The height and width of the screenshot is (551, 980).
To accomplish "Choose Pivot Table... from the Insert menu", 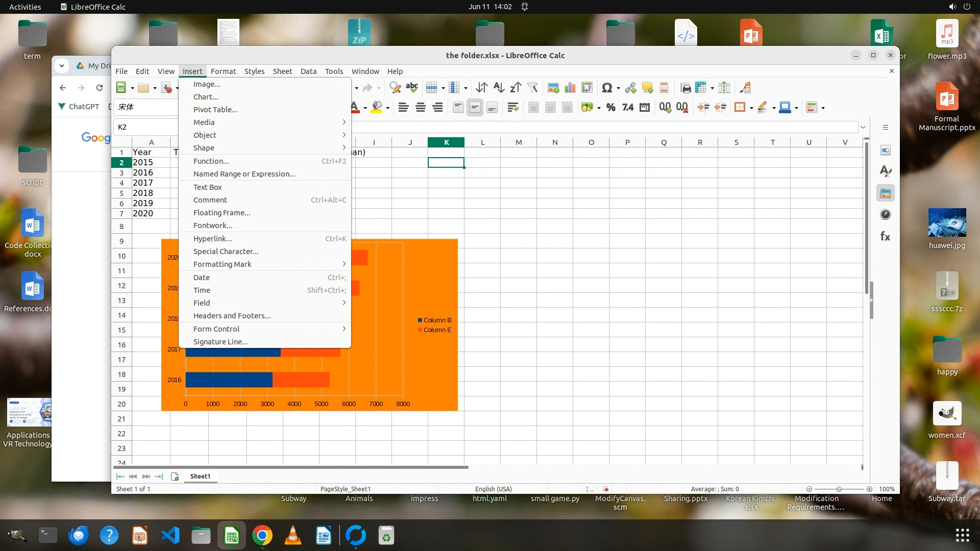I will [x=215, y=110].
